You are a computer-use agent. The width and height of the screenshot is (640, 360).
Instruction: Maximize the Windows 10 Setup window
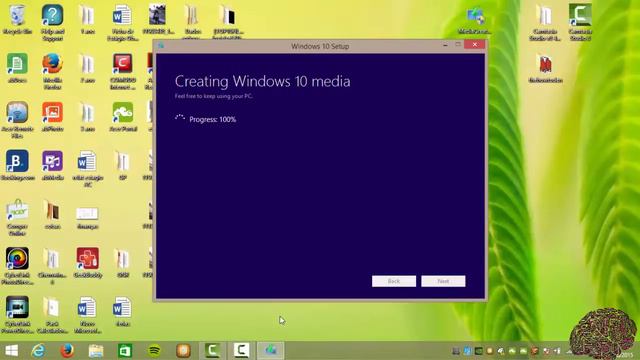(458, 44)
